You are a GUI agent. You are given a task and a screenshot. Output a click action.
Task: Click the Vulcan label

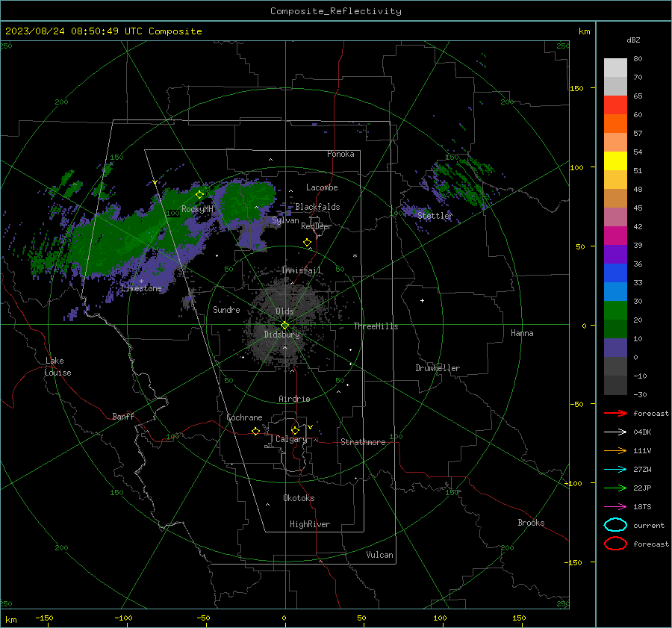pyautogui.click(x=380, y=555)
